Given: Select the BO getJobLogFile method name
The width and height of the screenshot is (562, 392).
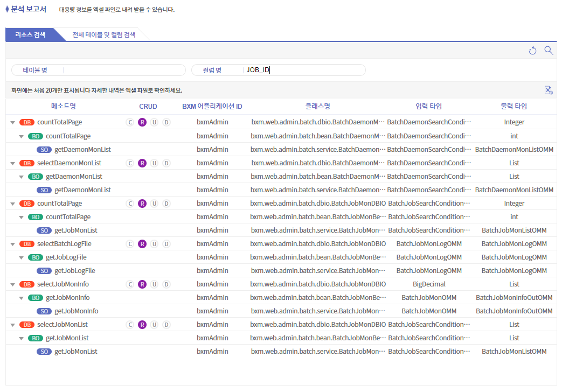Looking at the screenshot, I should click(x=66, y=257).
